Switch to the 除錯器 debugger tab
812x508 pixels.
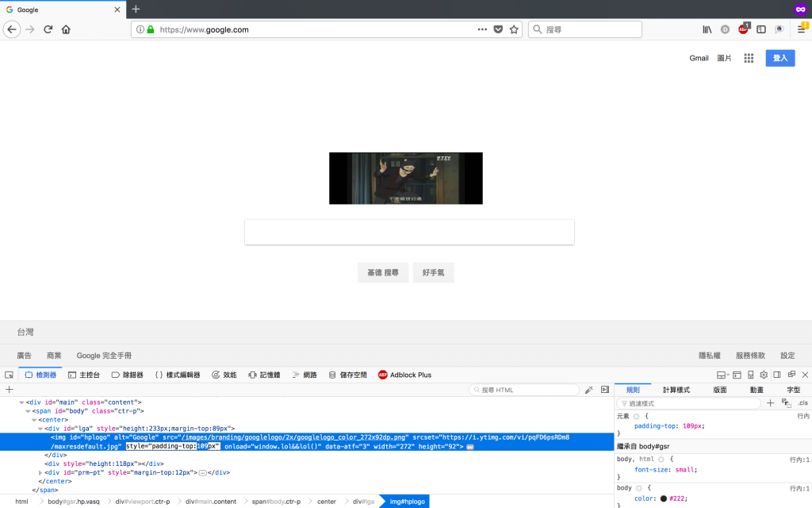click(x=128, y=375)
